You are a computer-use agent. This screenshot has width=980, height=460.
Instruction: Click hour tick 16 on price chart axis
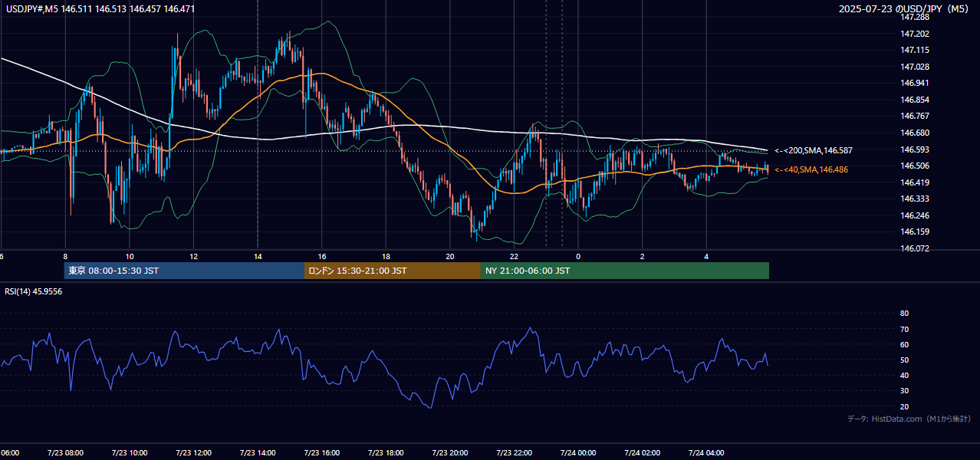(x=322, y=256)
